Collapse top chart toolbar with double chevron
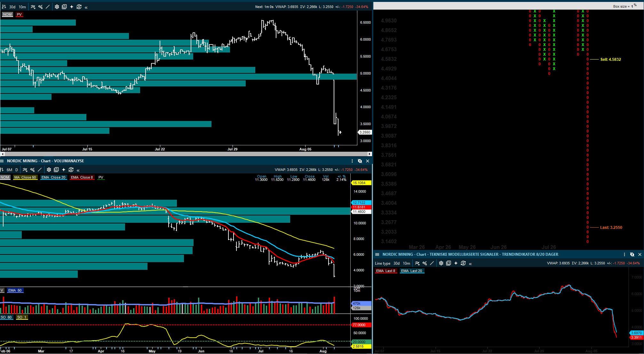 click(x=86, y=7)
